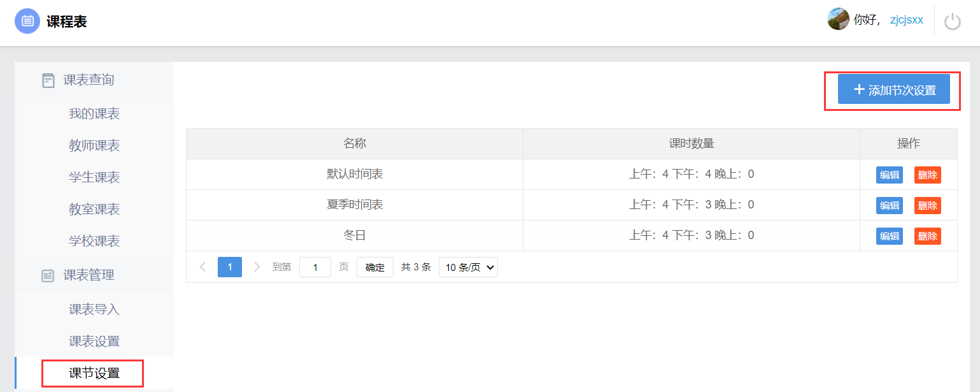Click the power logout icon
This screenshot has height=392, width=980.
952,21
